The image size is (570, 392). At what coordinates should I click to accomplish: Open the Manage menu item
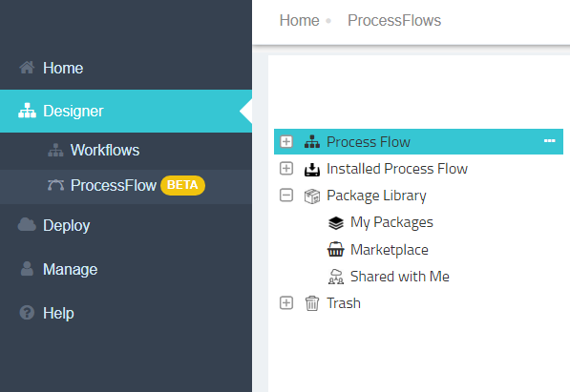tap(126, 269)
